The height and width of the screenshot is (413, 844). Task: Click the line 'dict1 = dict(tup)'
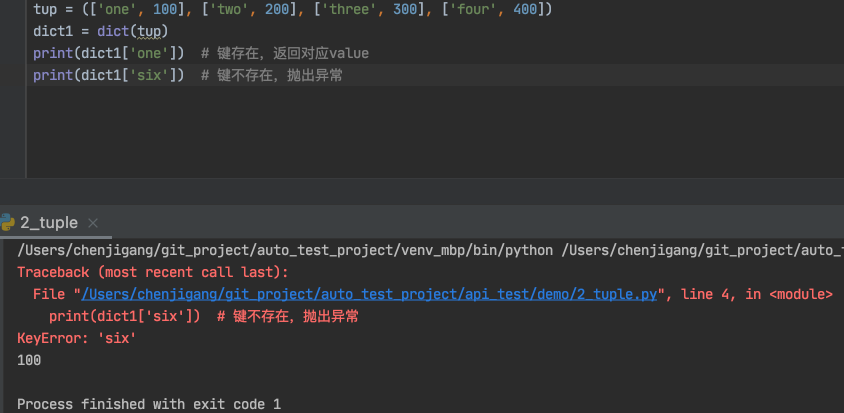(101, 31)
